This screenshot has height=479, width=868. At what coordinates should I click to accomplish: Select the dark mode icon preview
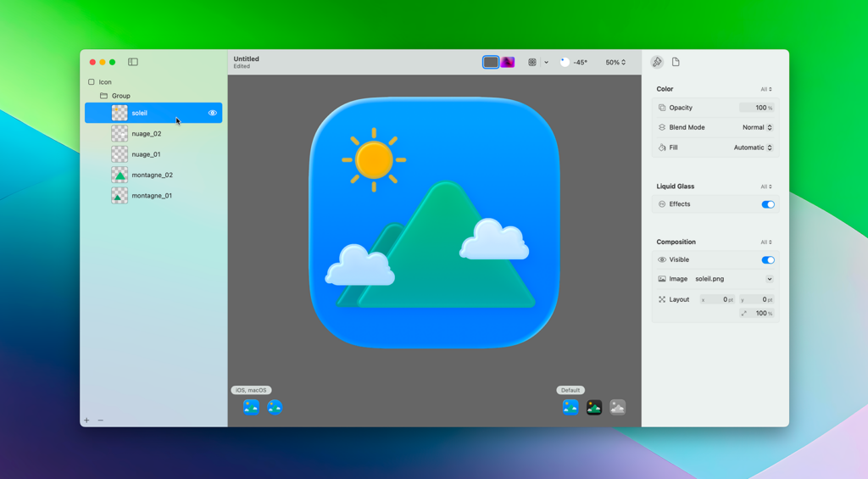click(x=594, y=408)
